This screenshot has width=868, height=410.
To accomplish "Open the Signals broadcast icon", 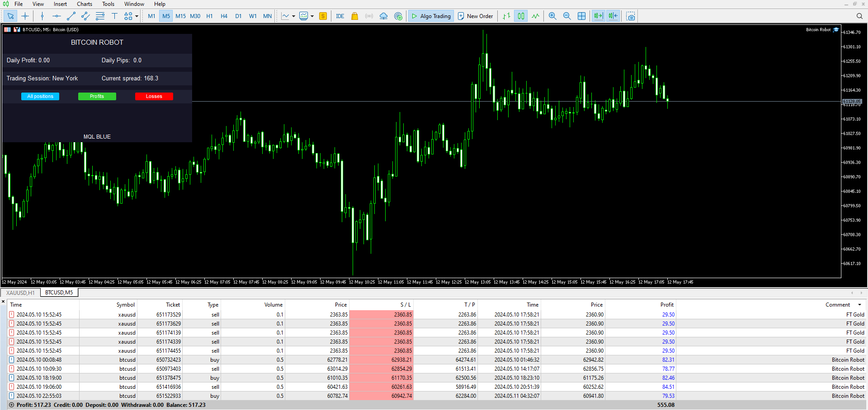I will (x=369, y=16).
